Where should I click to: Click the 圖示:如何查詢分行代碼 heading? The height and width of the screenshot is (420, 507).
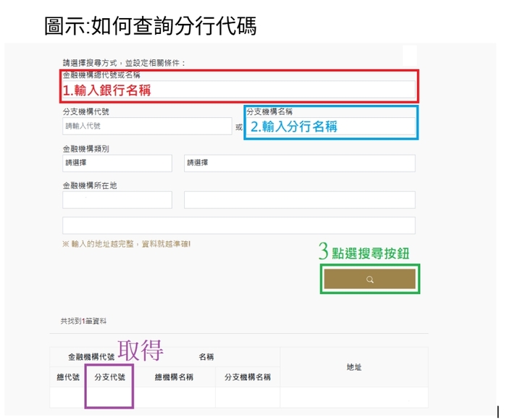[151, 26]
